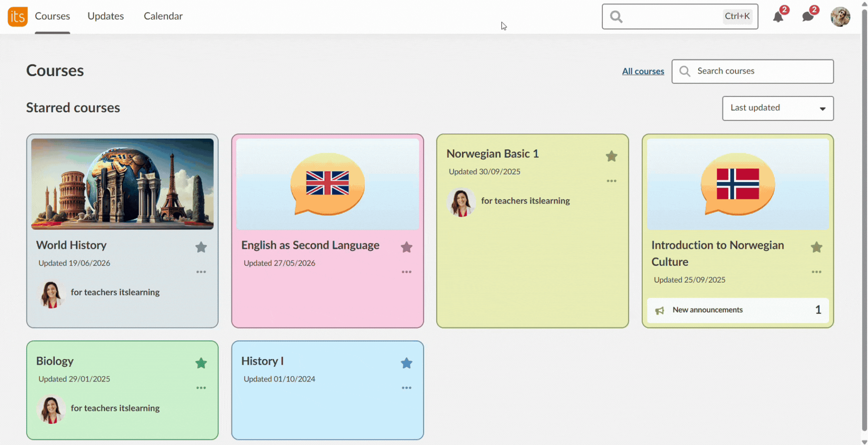Click inside the Search courses field
Image resolution: width=868 pixels, height=445 pixels.
[753, 71]
